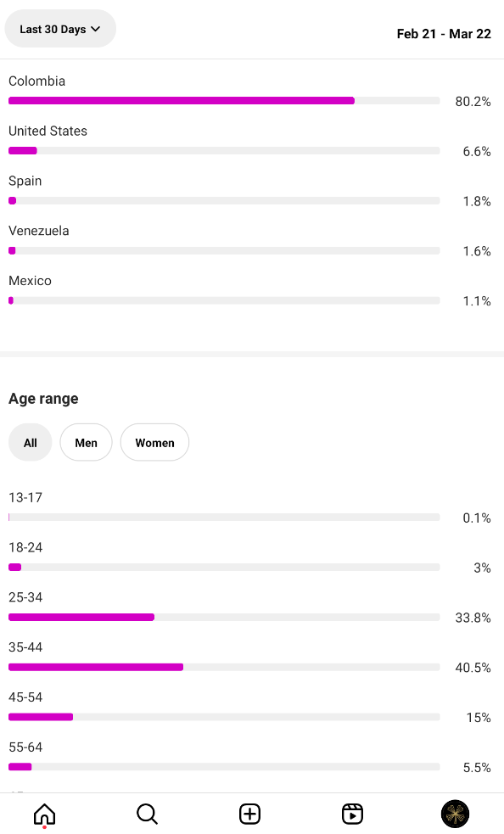Select the Women age filter
504x834 pixels.
155,443
